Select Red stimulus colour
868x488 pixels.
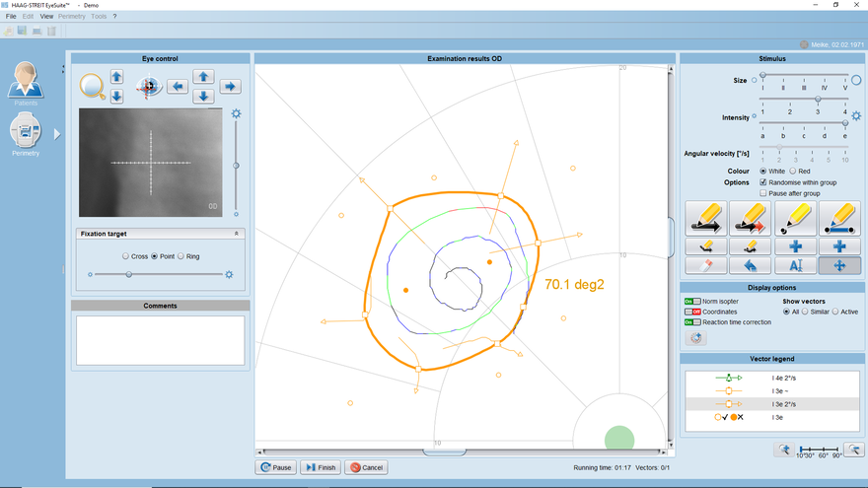click(x=791, y=172)
